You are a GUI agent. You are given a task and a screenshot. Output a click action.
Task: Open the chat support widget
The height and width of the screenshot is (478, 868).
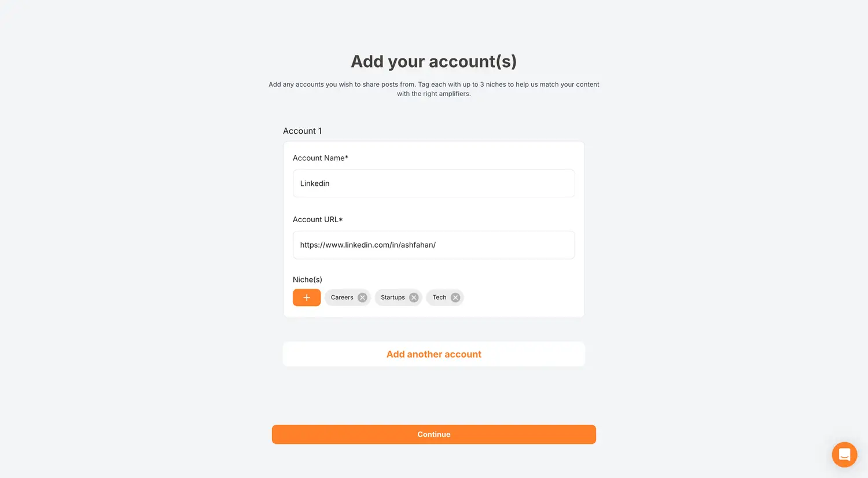pos(844,454)
